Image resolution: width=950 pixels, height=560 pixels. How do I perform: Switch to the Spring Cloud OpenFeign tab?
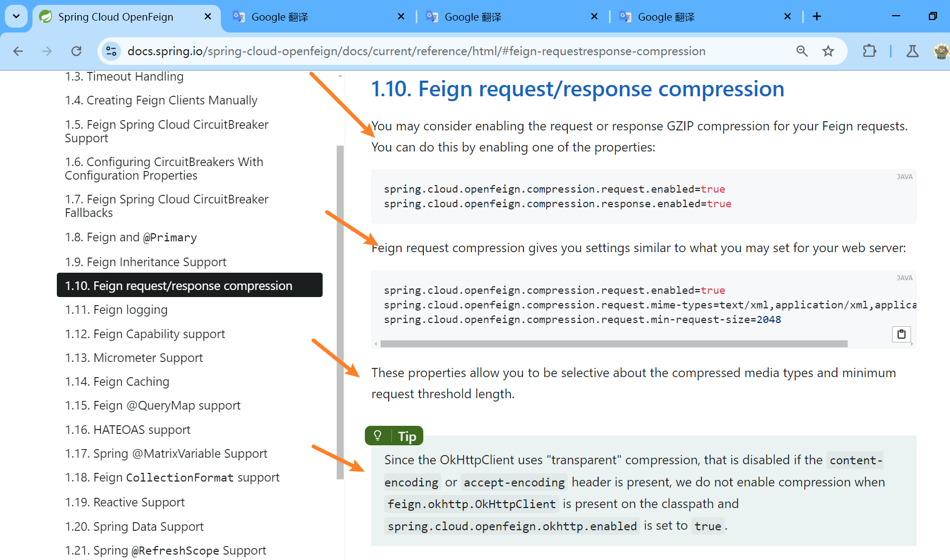(x=126, y=17)
